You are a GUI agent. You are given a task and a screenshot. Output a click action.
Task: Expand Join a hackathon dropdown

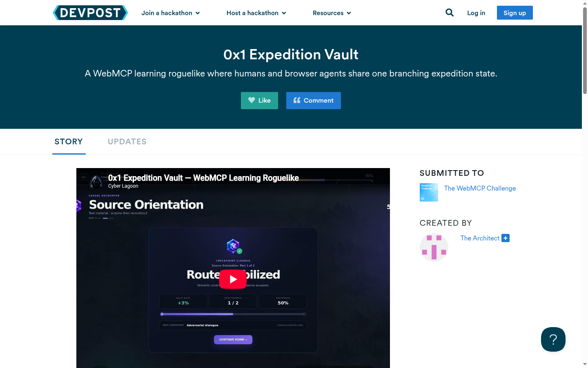[171, 13]
